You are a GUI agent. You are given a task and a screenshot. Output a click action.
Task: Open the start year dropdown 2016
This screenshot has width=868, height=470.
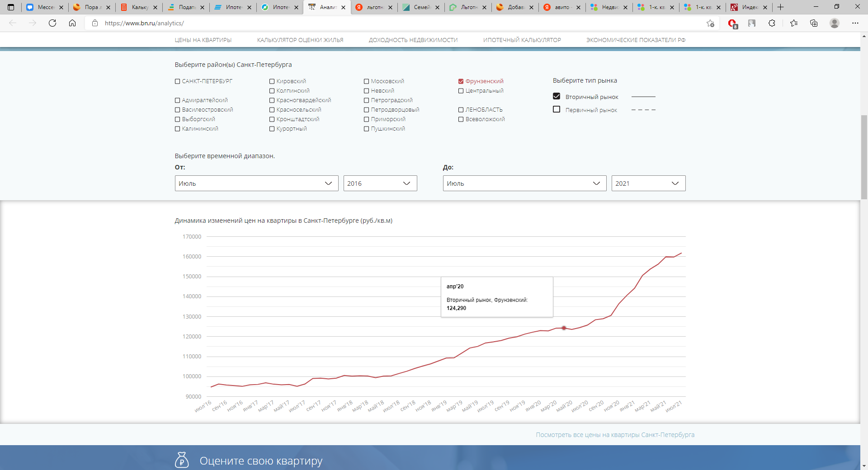tap(380, 183)
